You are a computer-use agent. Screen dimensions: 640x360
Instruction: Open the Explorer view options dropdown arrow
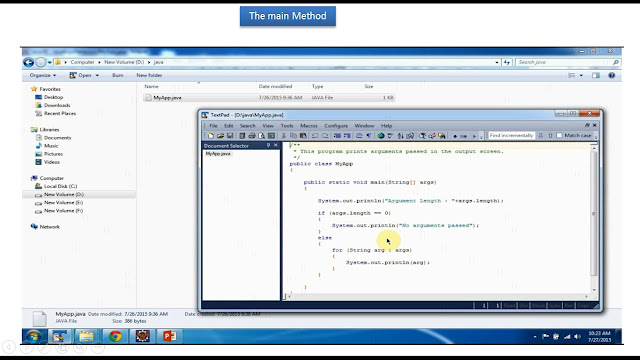point(581,75)
